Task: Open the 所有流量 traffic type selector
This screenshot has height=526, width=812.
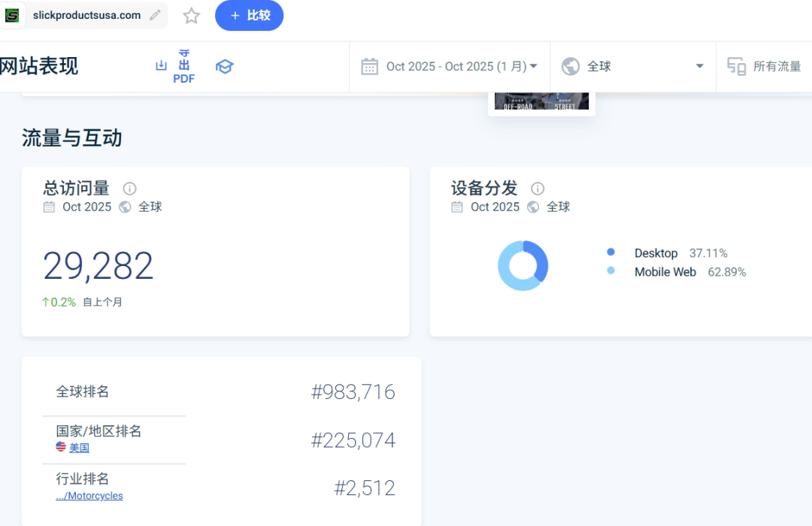Action: coord(765,67)
